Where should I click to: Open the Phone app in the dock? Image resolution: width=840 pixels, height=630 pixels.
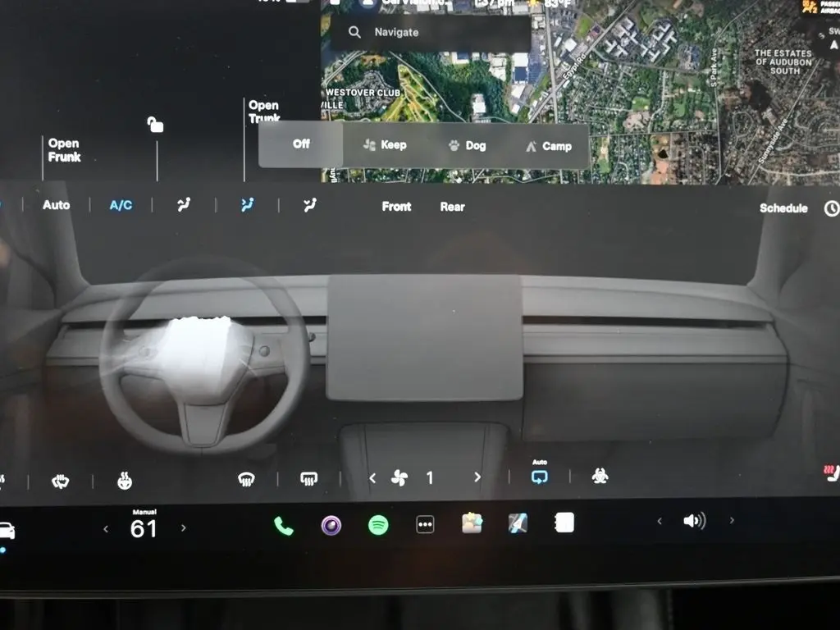coord(284,526)
